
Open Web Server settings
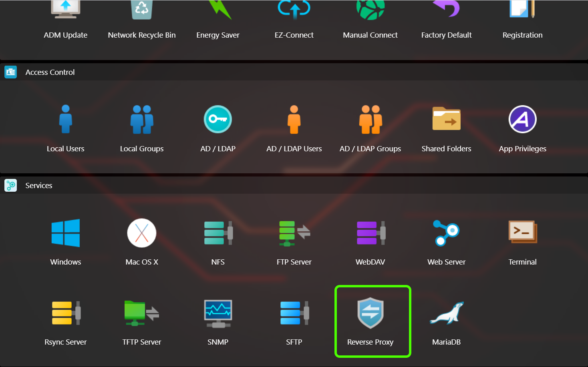click(446, 242)
